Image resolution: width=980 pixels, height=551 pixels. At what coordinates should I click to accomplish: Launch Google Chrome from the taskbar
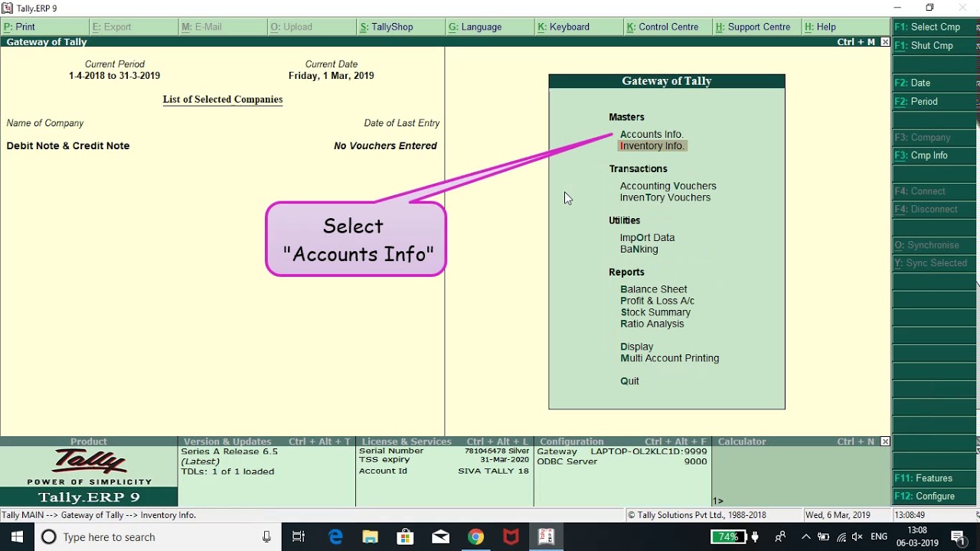475,537
